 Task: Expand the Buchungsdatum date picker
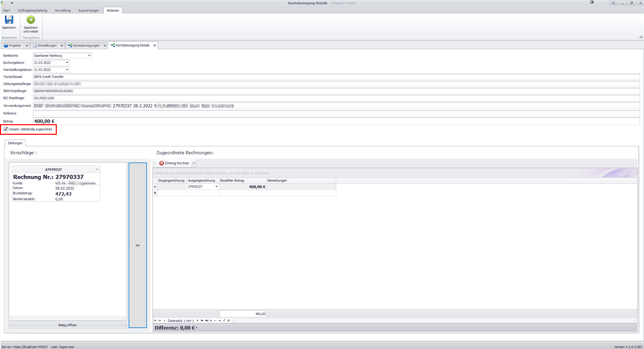click(x=67, y=63)
